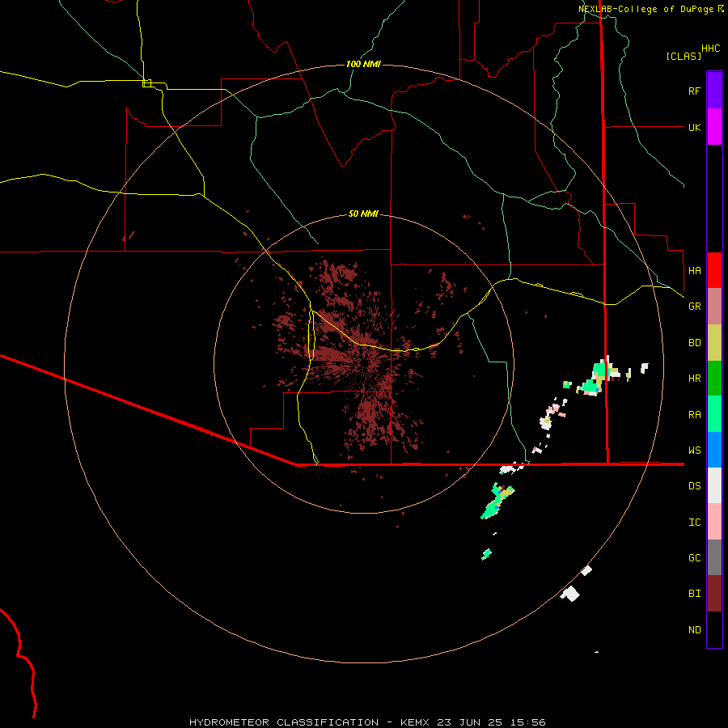Select the yellow BD legend color swatch
Viewport: 728px width, 728px height.
click(x=714, y=343)
